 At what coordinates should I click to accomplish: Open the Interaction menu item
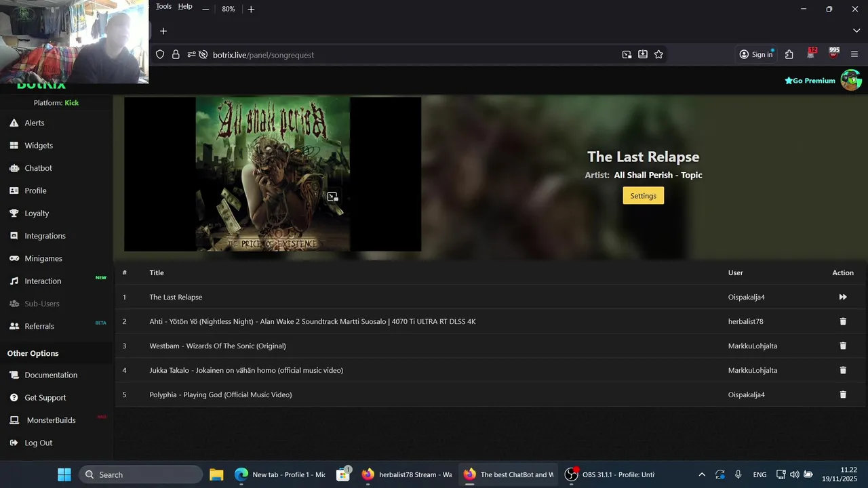tap(43, 281)
